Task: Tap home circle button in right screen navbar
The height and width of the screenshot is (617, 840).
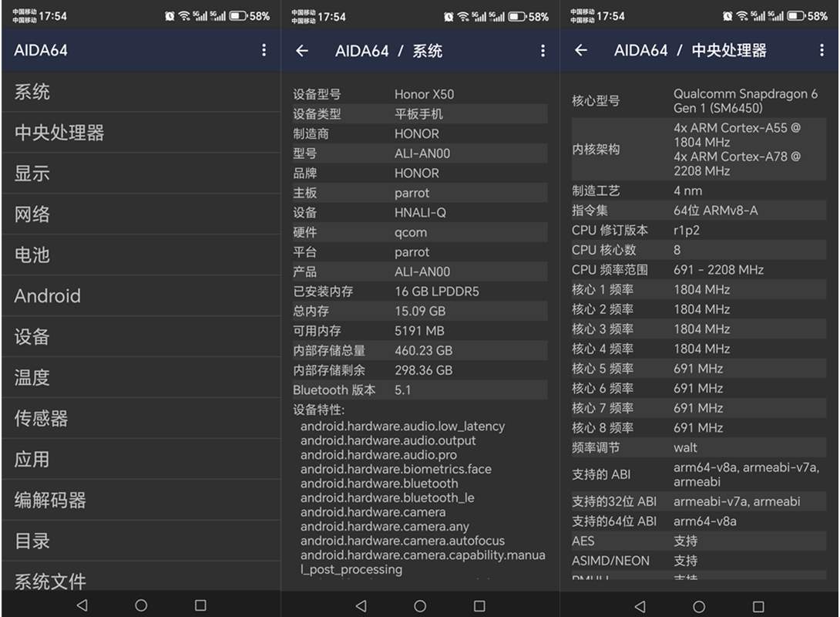Action: coord(699,606)
